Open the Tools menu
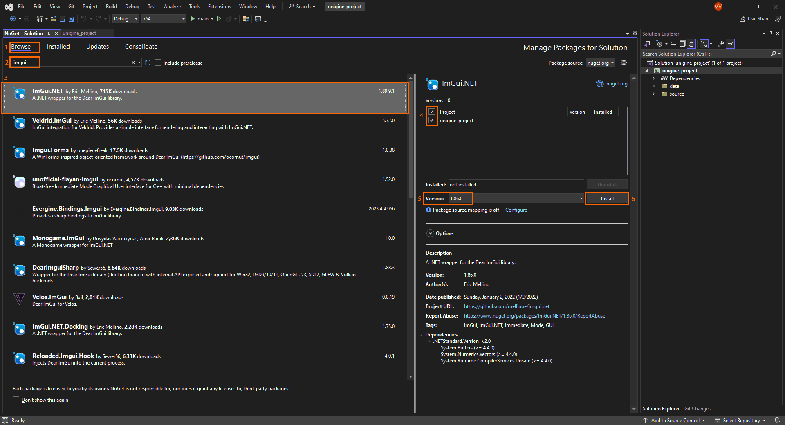The width and height of the screenshot is (785, 425). coord(194,7)
